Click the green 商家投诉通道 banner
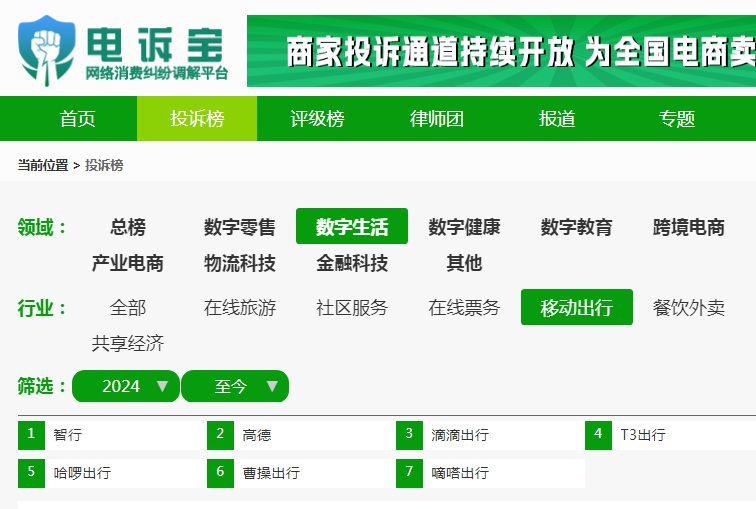 501,51
